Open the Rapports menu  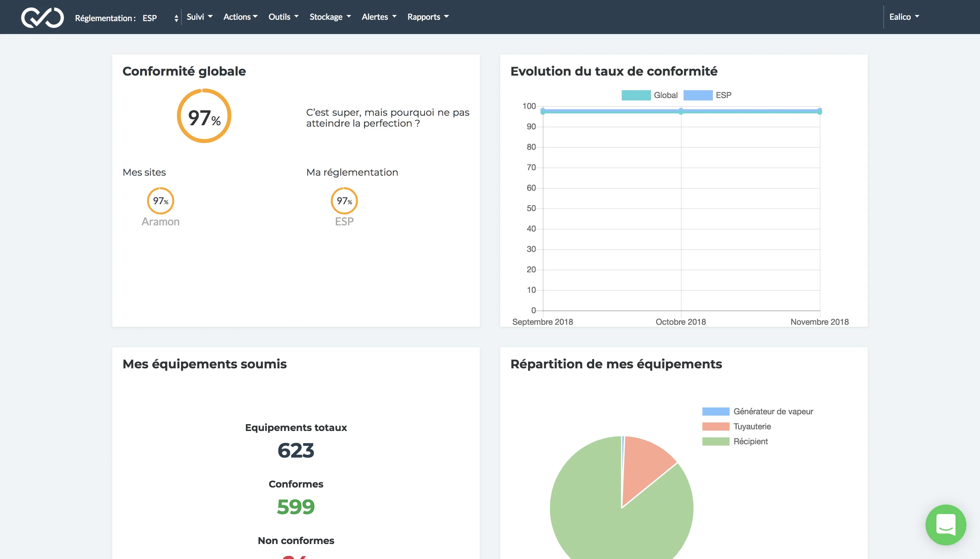pos(428,17)
